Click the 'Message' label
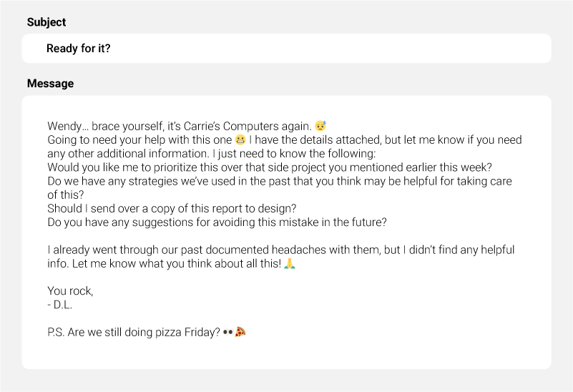This screenshot has width=573, height=392. (50, 84)
